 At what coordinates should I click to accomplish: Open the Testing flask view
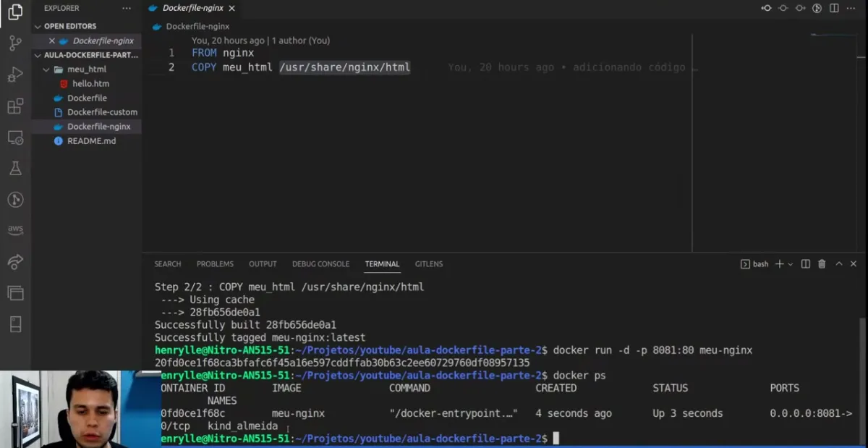click(15, 169)
